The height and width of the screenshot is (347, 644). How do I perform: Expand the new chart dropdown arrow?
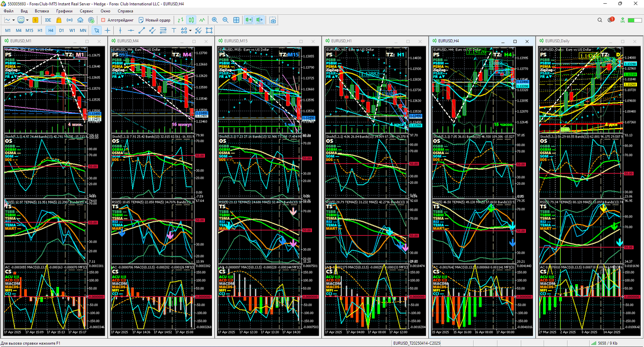pyautogui.click(x=13, y=20)
